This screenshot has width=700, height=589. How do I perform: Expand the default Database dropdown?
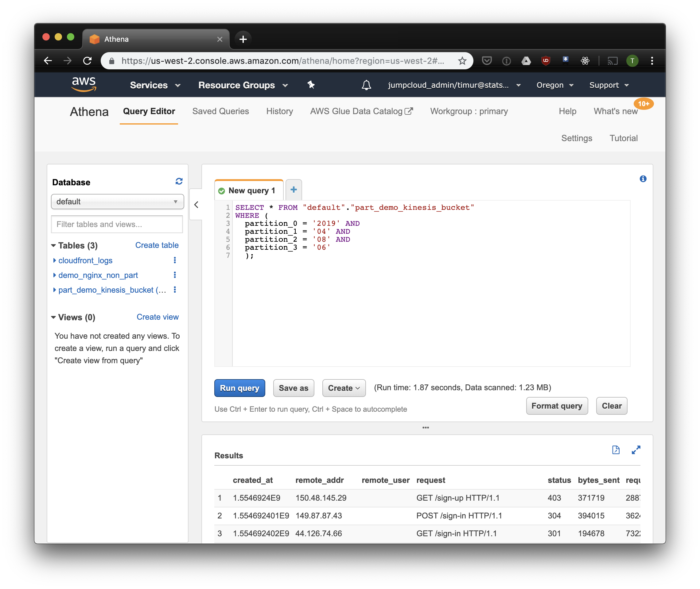tap(117, 202)
